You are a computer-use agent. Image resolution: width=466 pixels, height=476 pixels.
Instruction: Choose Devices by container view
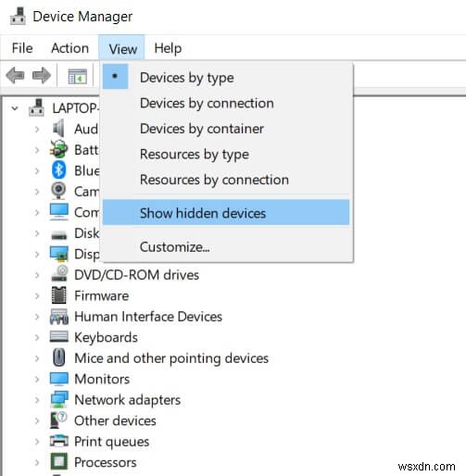[x=226, y=129]
